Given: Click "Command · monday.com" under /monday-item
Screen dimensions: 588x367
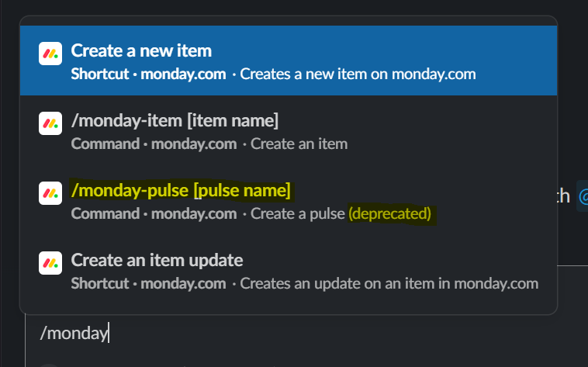Looking at the screenshot, I should (152, 144).
